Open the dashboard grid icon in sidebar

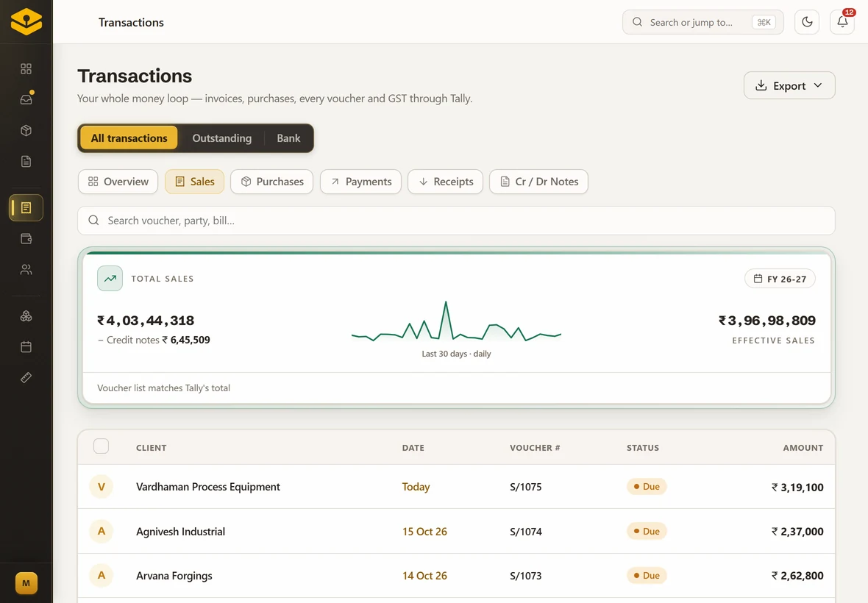[x=26, y=68]
